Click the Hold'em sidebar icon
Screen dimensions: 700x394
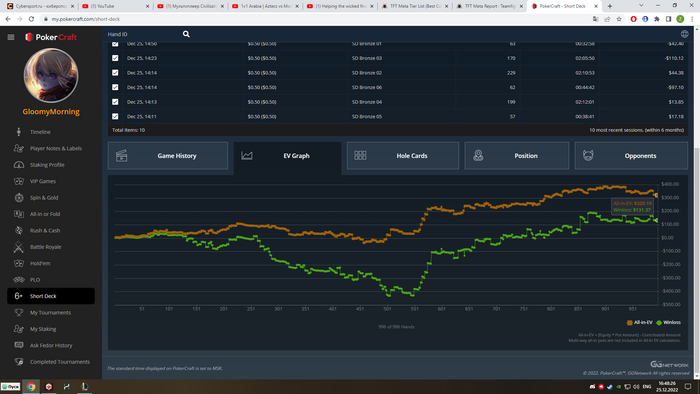(19, 263)
